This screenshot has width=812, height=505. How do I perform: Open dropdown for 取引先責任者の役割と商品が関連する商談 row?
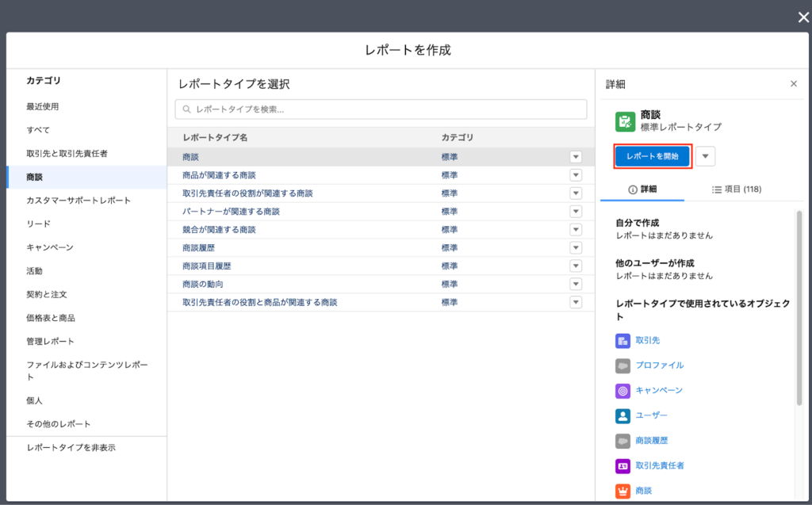tap(576, 302)
